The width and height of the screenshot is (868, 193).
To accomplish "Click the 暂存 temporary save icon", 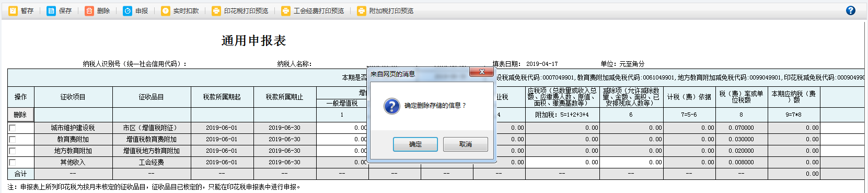I will tap(13, 10).
